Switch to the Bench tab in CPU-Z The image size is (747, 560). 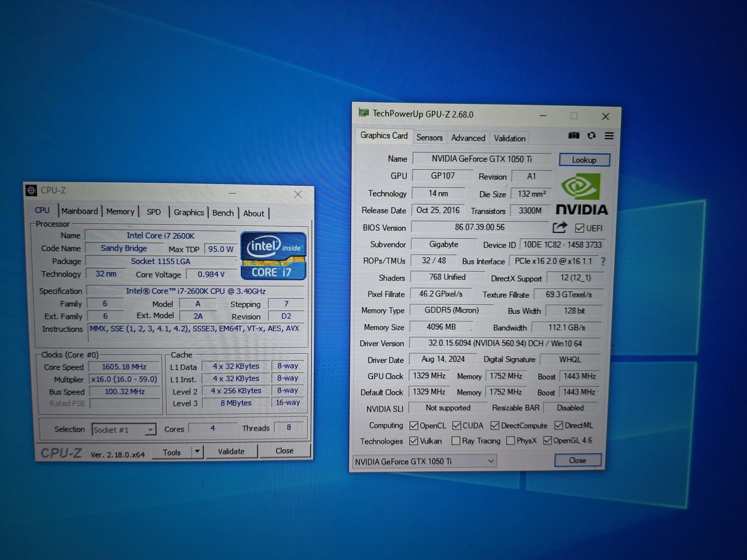pos(223,213)
